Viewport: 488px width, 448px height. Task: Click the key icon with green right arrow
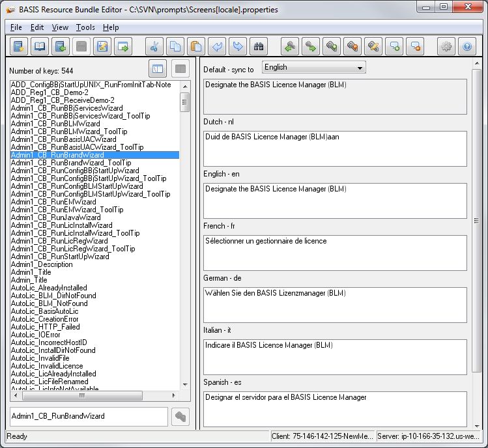311,47
